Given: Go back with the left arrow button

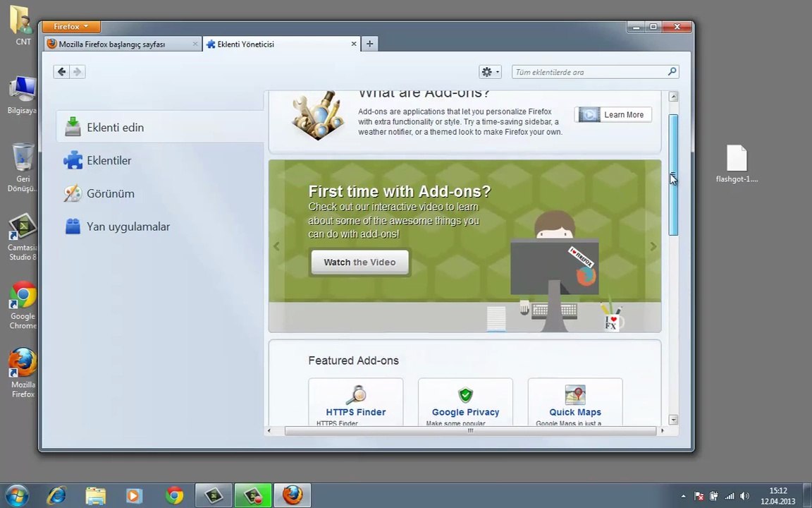Looking at the screenshot, I should point(61,71).
